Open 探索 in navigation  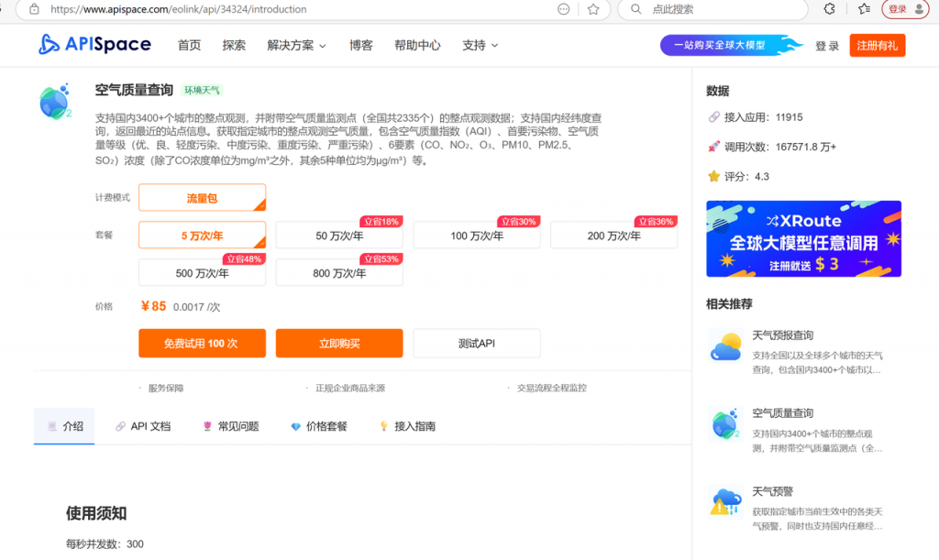click(234, 46)
